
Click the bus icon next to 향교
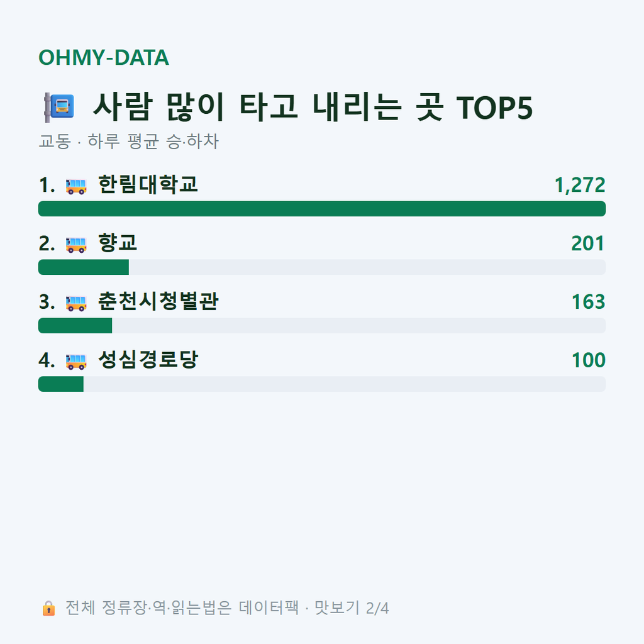[76, 245]
